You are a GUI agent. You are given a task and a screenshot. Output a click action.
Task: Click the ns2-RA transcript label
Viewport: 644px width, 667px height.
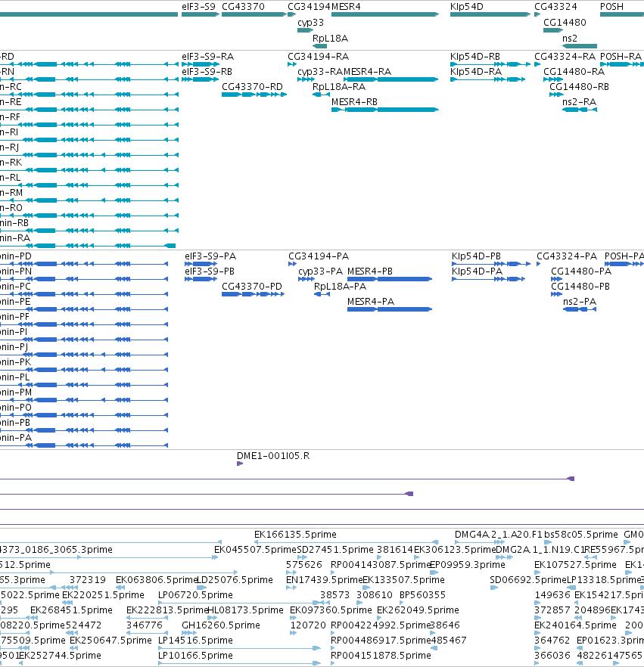[x=580, y=102]
